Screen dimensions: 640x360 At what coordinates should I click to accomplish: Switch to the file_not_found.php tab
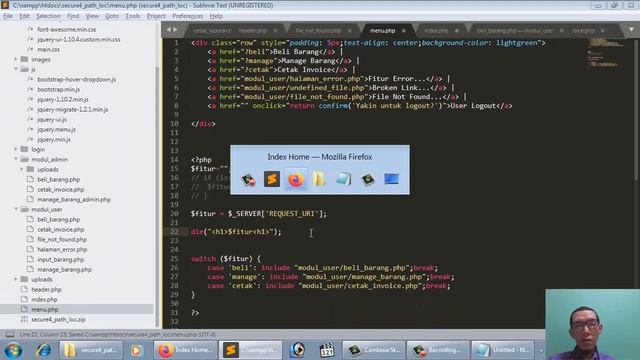(x=318, y=31)
